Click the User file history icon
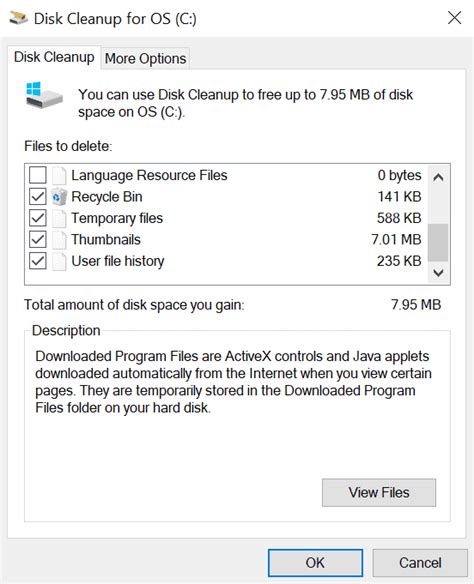474x584 pixels. [59, 261]
